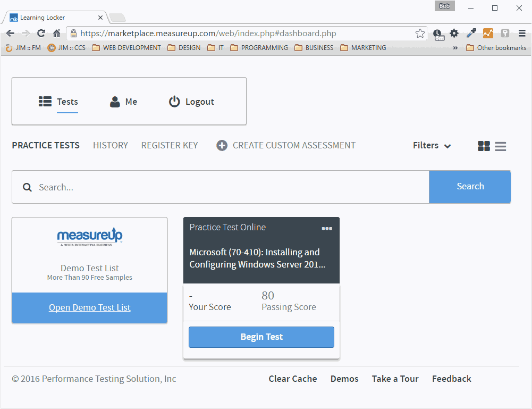Click the browser forward arrow
The height and width of the screenshot is (409, 532).
coord(26,34)
